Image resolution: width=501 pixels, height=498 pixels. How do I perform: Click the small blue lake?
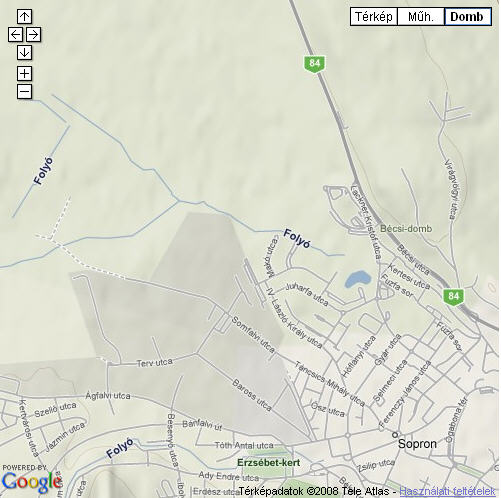click(358, 279)
